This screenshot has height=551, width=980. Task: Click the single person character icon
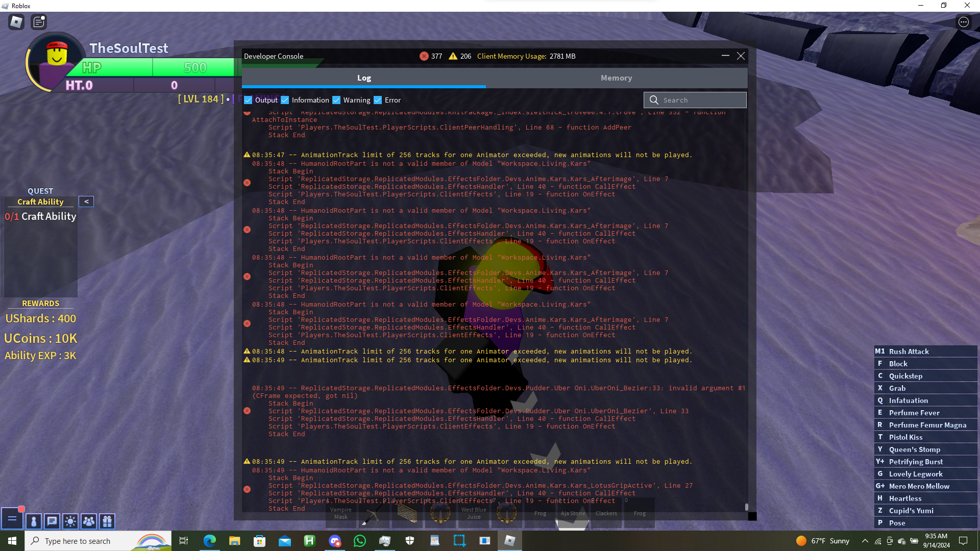click(x=34, y=521)
